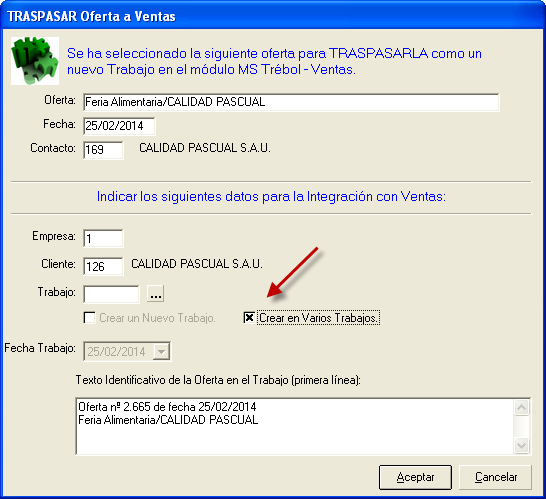Uncheck the Crear en Varios Trabajos checkbox
Image resolution: width=546 pixels, height=499 pixels.
click(249, 318)
